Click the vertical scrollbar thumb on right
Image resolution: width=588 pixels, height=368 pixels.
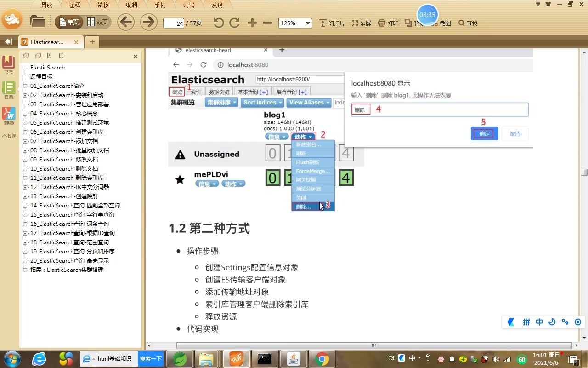(x=584, y=172)
